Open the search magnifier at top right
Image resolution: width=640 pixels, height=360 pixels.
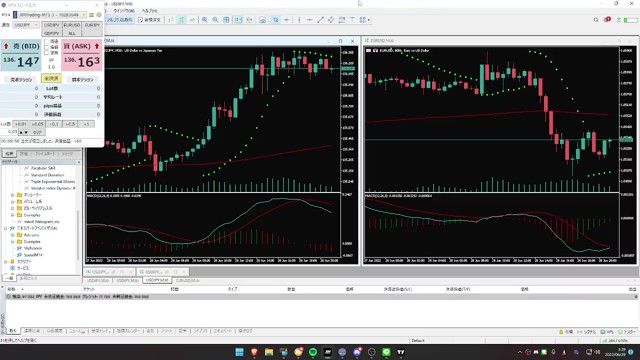point(596,20)
